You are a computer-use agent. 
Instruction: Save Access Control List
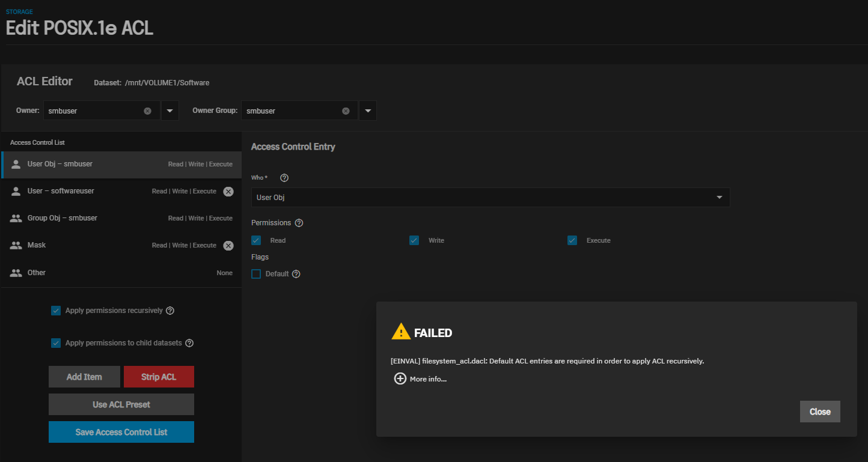click(x=121, y=432)
